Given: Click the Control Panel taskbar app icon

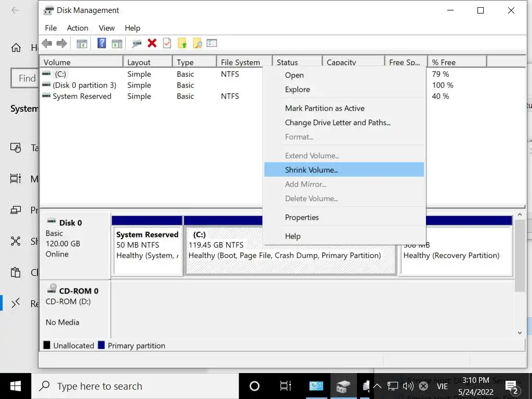Looking at the screenshot, I should coord(316,386).
